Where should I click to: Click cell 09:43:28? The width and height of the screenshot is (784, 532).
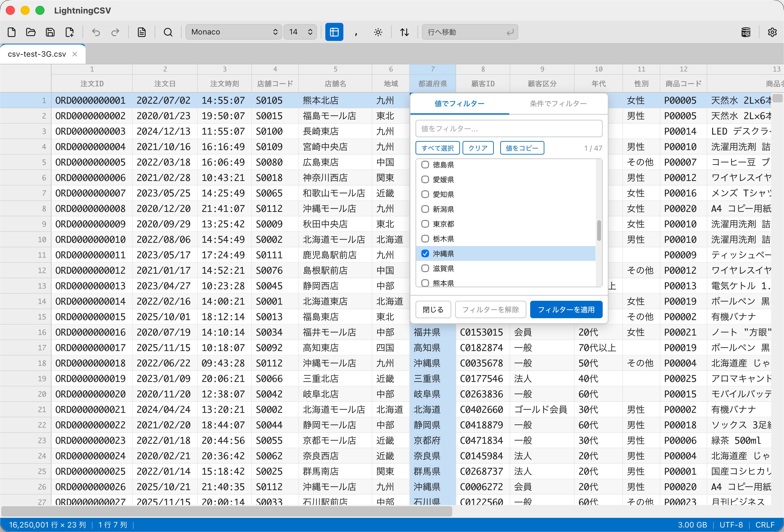point(224,363)
